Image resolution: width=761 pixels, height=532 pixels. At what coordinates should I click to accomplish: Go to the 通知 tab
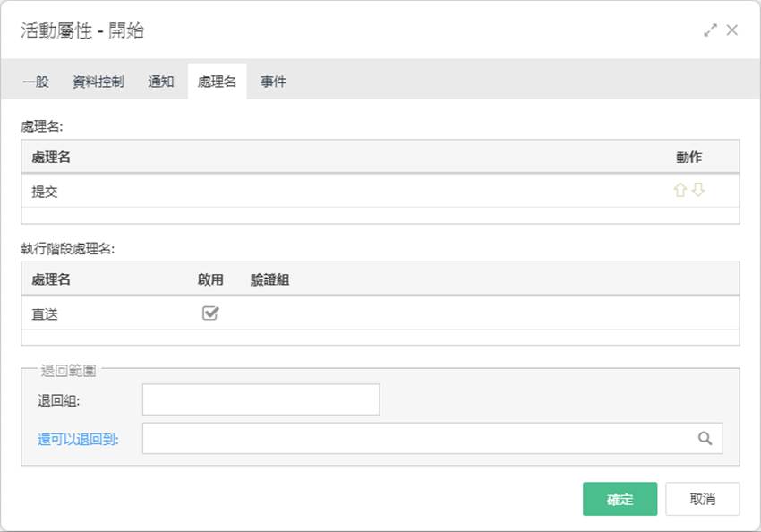click(x=160, y=82)
